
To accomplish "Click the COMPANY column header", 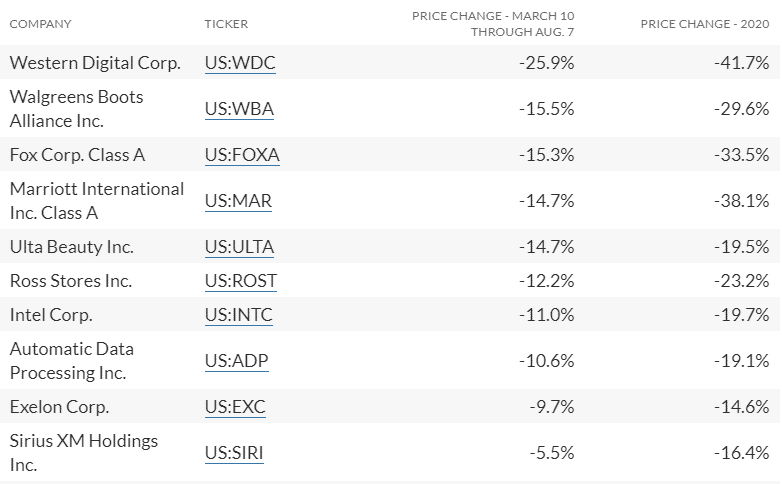I will click(41, 24).
